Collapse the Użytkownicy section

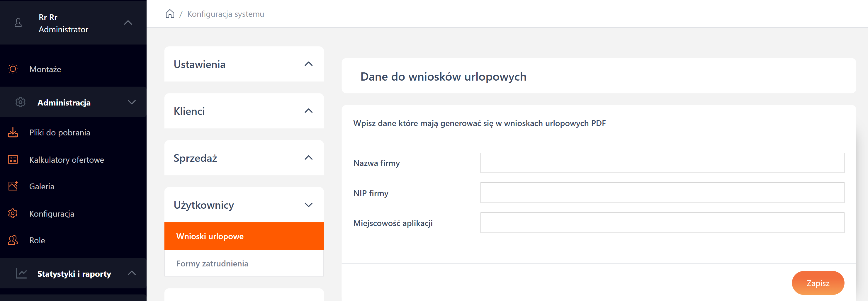(308, 205)
